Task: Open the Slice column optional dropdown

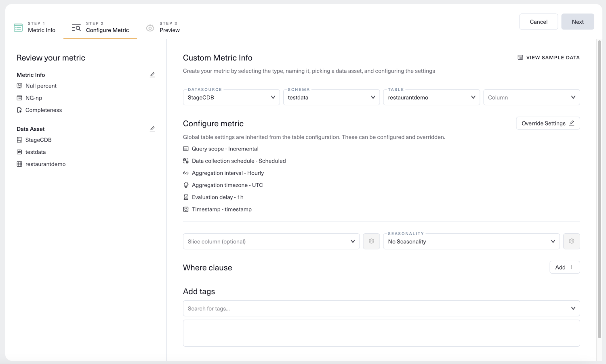Action: coord(271,242)
